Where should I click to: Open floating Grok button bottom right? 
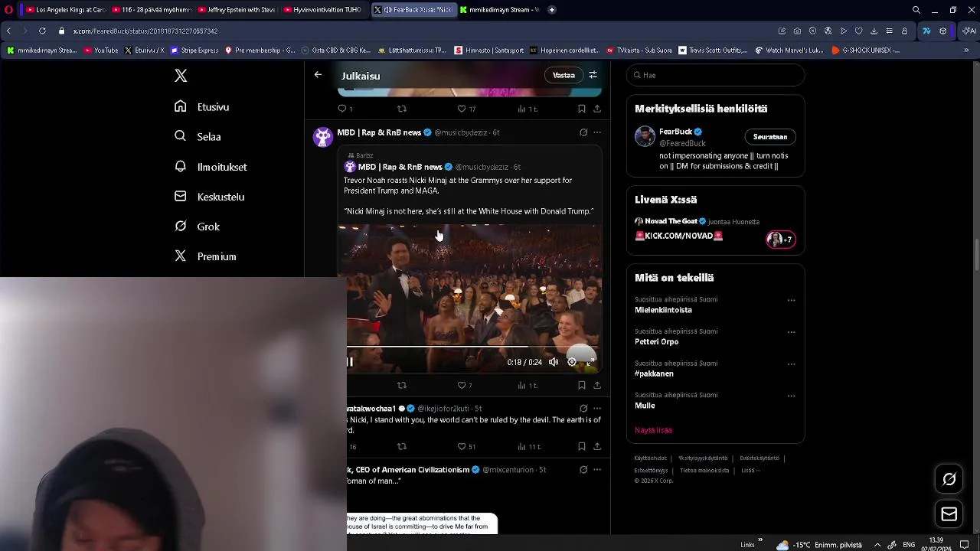pos(949,479)
